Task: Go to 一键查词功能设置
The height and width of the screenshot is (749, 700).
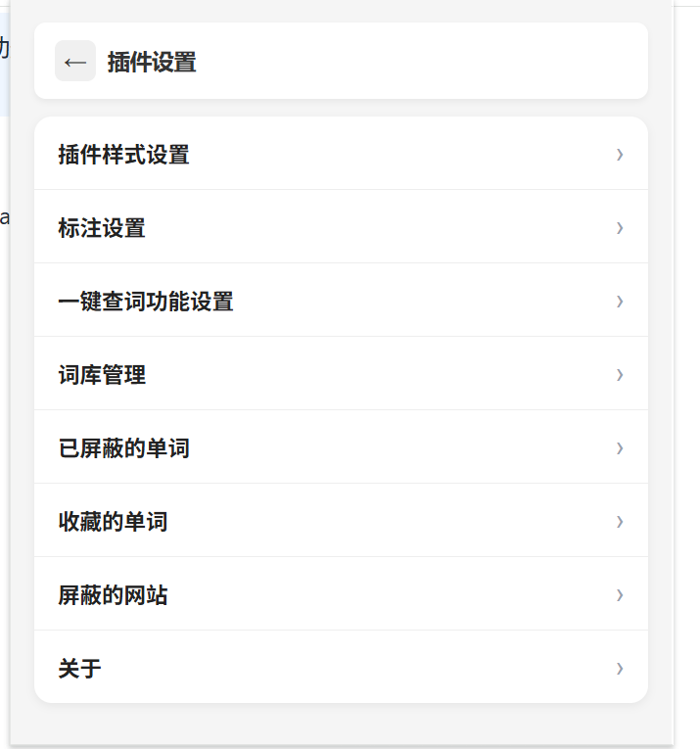Action: click(146, 302)
